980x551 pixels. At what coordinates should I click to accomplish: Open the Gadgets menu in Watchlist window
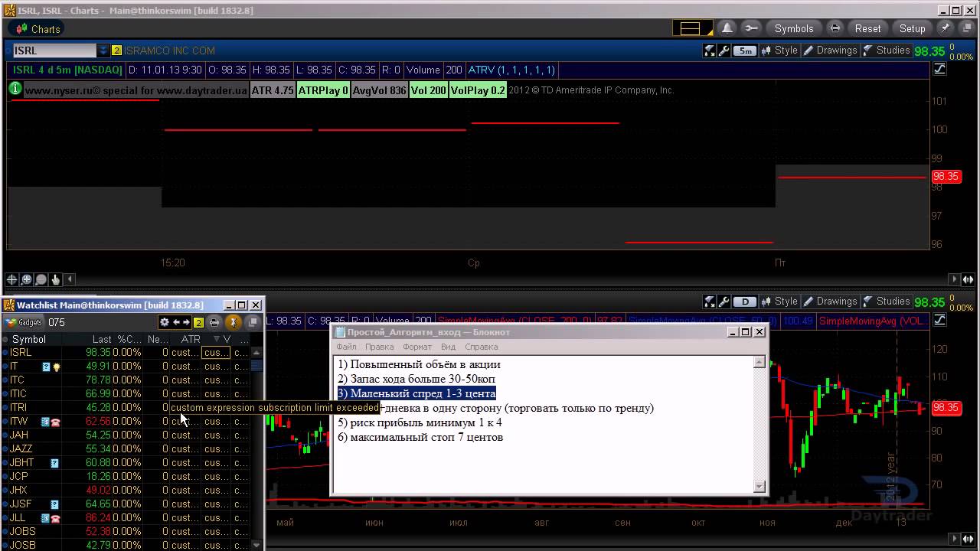click(x=24, y=322)
